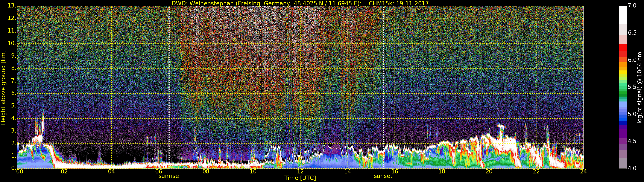Click the time axis tick label '22'
644x182 pixels.
pyautogui.click(x=536, y=172)
